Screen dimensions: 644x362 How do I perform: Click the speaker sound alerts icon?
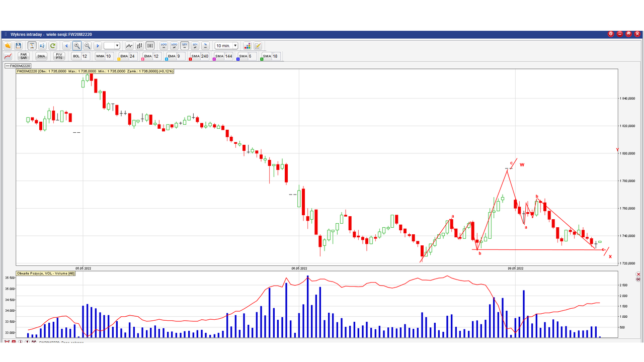[42, 46]
